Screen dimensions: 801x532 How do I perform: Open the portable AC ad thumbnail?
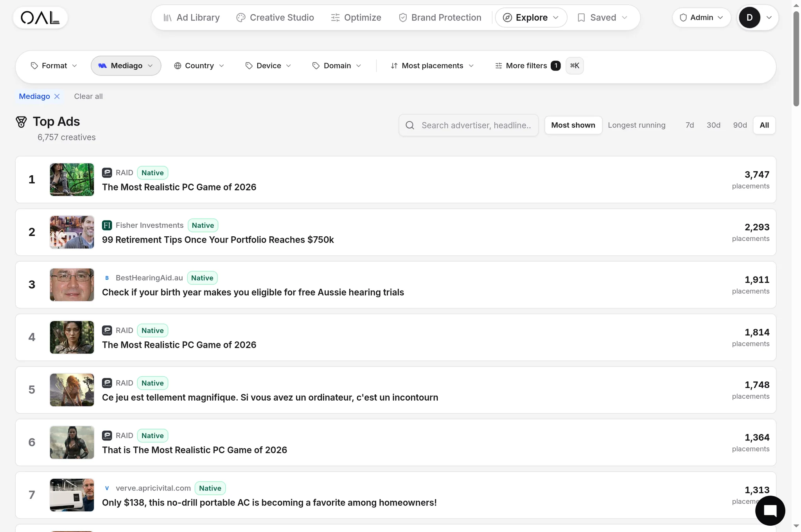click(x=72, y=495)
